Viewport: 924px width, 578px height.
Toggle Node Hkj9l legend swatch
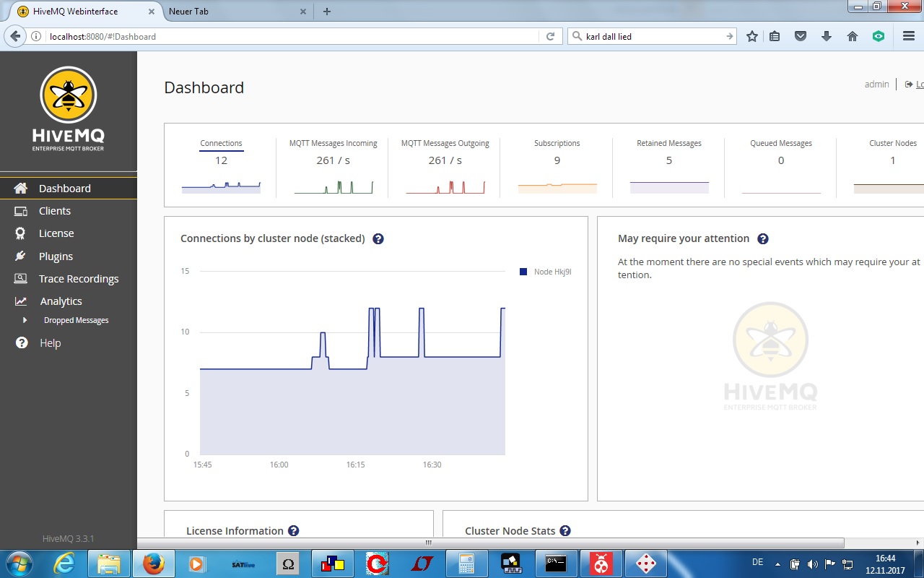[x=523, y=272]
